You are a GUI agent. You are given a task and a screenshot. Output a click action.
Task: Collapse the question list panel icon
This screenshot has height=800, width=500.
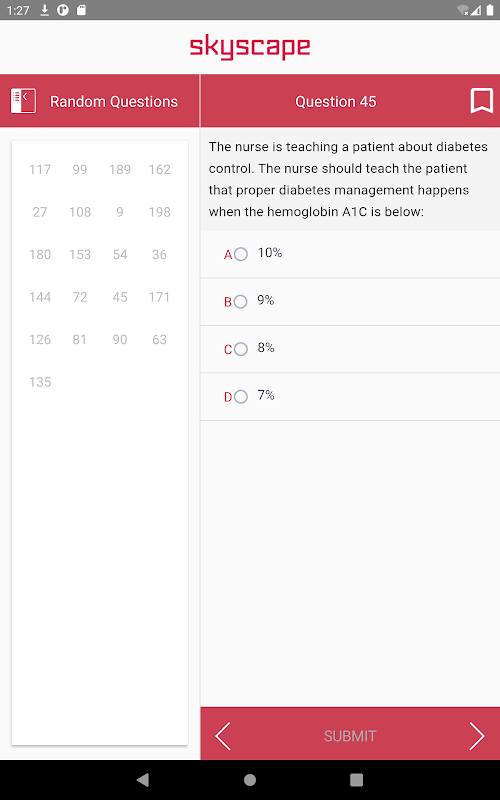tap(23, 101)
